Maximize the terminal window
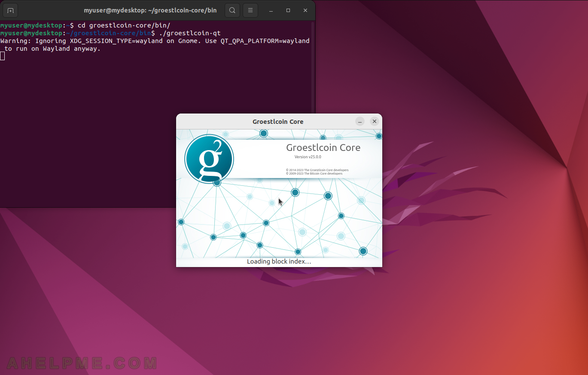The height and width of the screenshot is (375, 588). coord(288,10)
